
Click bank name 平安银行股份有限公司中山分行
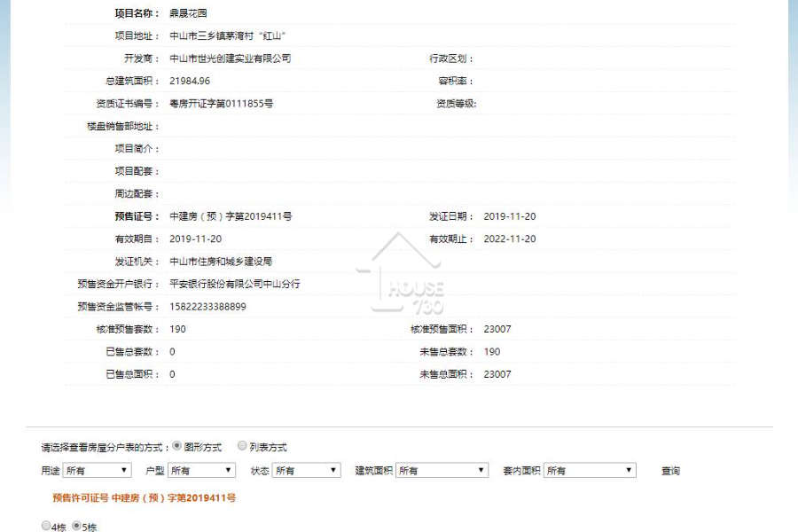235,284
